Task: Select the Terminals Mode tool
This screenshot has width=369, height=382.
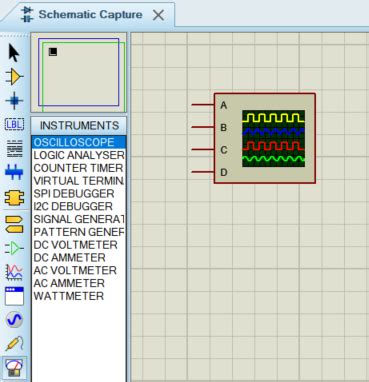Action: pos(14,224)
